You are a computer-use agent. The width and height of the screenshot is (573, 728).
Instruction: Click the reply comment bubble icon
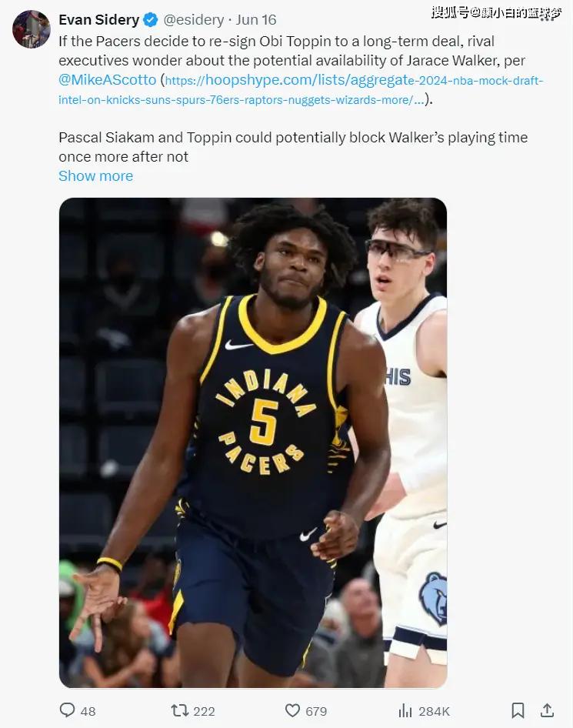(x=67, y=710)
